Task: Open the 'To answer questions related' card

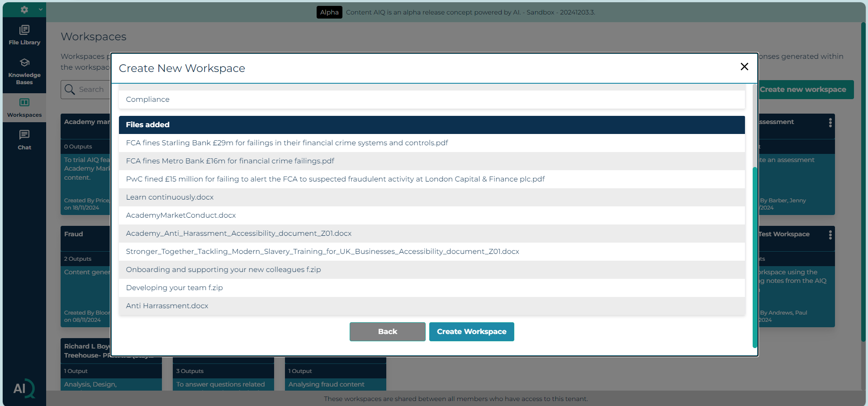Action: tap(223, 374)
